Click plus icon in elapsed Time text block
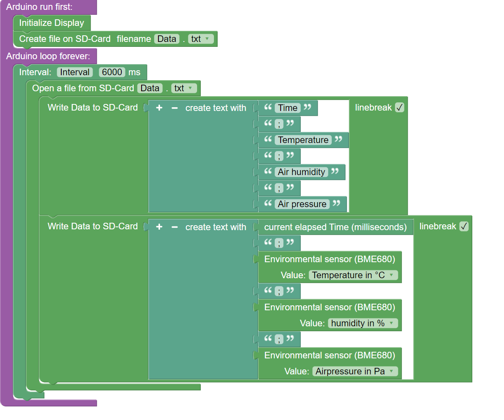 [x=159, y=227]
